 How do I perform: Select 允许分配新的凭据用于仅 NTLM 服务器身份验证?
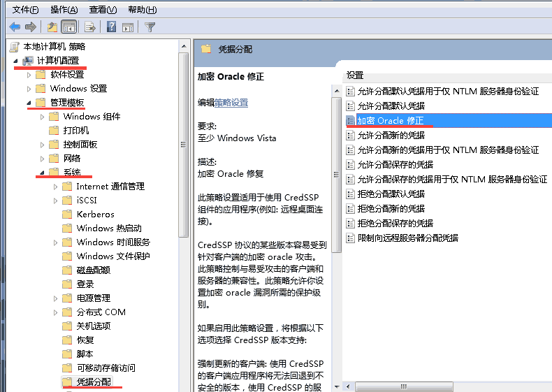click(x=448, y=150)
